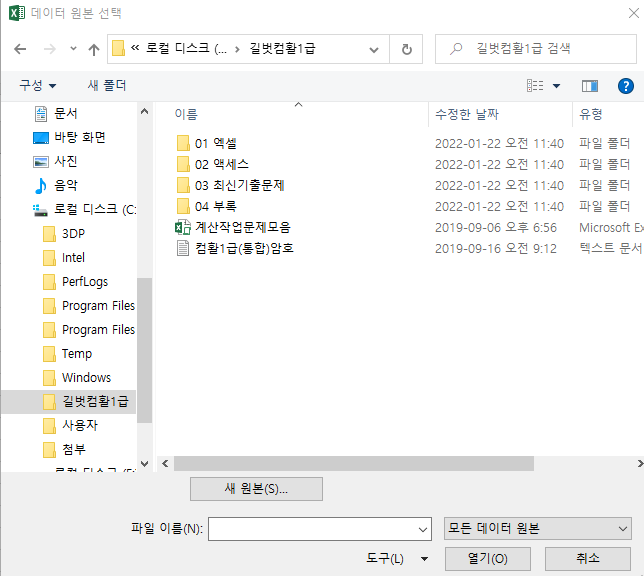Viewport: 644px width, 576px height.
Task: Click the Up folder arrow icon
Action: pos(94,49)
